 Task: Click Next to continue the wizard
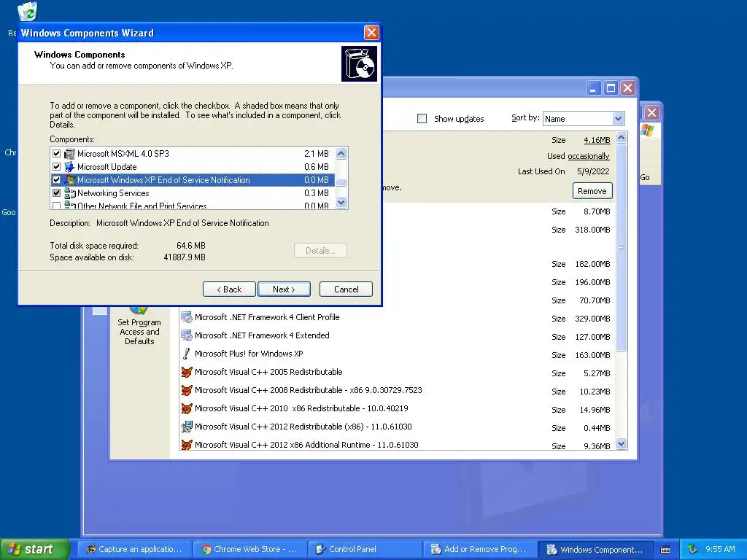[x=284, y=289]
